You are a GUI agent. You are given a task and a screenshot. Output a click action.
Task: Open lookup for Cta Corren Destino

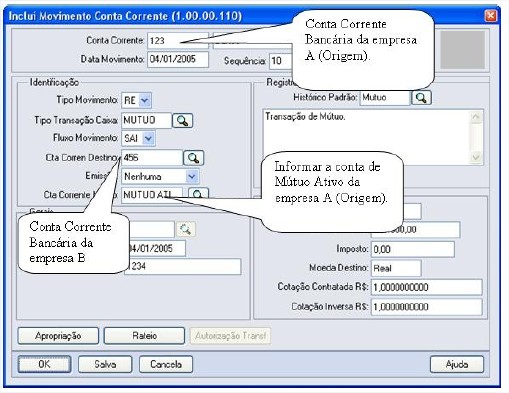coord(193,158)
